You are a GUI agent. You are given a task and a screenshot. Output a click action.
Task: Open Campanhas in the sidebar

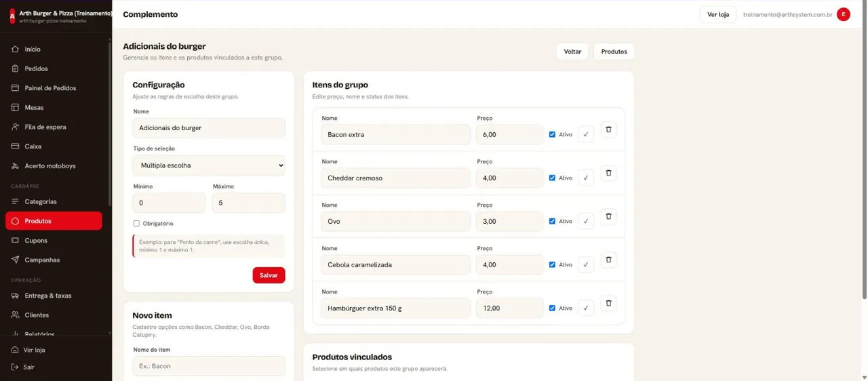point(54,260)
